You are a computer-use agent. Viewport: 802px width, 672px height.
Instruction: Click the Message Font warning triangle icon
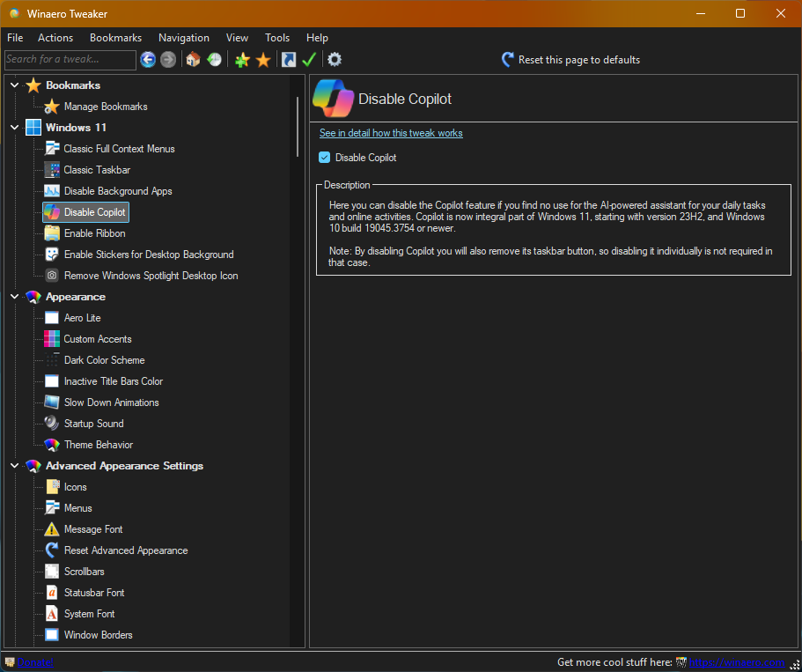click(x=52, y=529)
